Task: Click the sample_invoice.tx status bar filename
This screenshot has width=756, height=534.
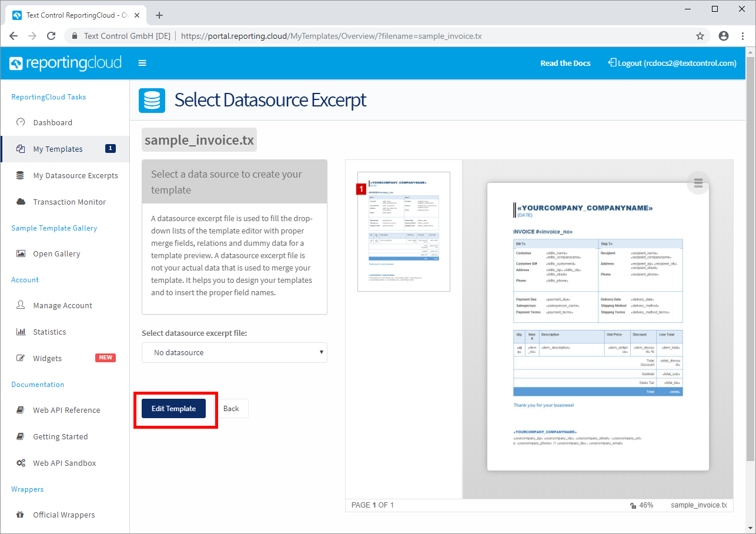Action: [x=699, y=505]
